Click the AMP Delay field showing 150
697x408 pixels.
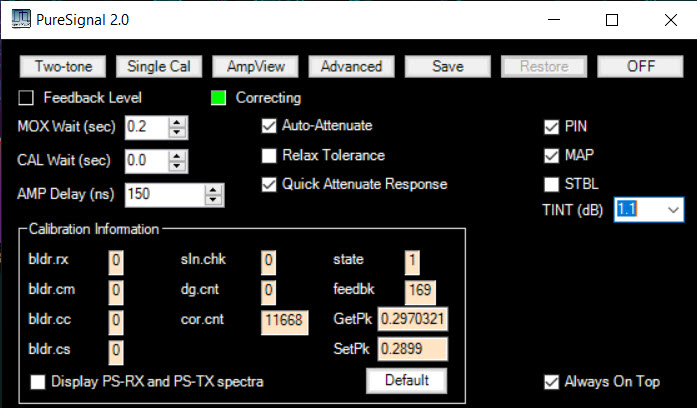(x=165, y=194)
